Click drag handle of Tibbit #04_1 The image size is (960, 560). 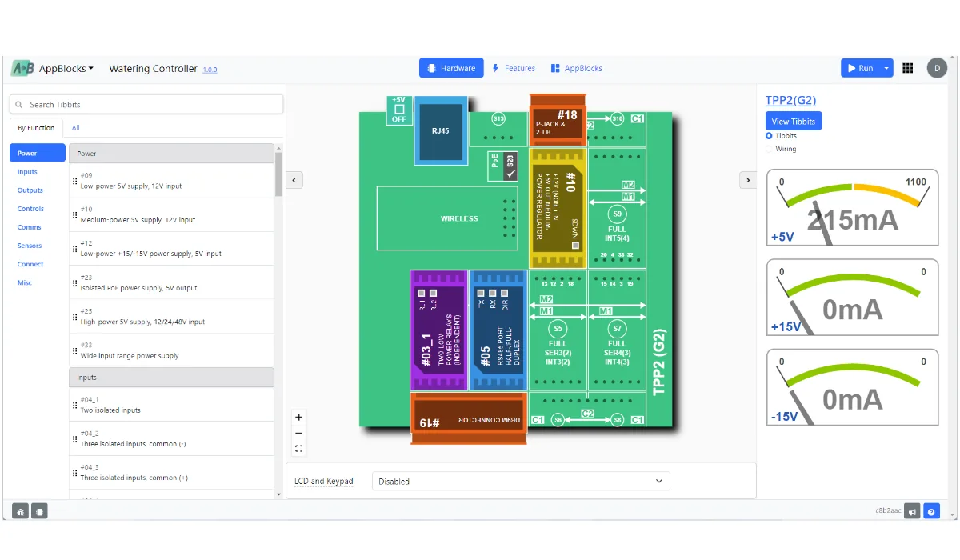coord(75,405)
